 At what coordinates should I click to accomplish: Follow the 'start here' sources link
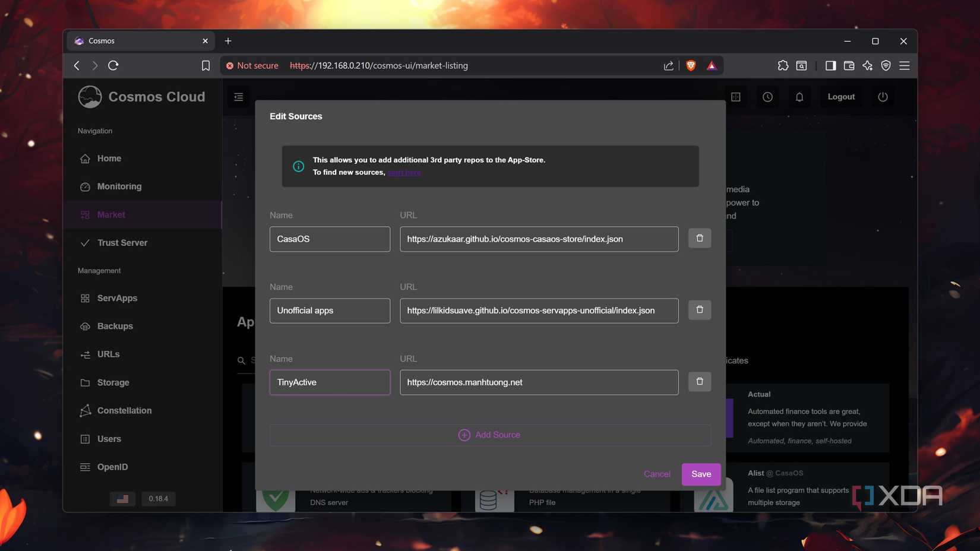tap(404, 173)
